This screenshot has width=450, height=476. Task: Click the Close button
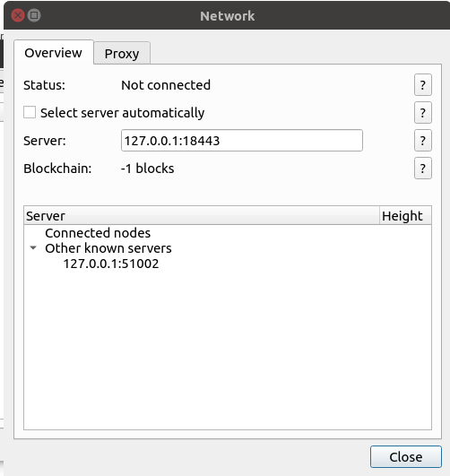[406, 456]
